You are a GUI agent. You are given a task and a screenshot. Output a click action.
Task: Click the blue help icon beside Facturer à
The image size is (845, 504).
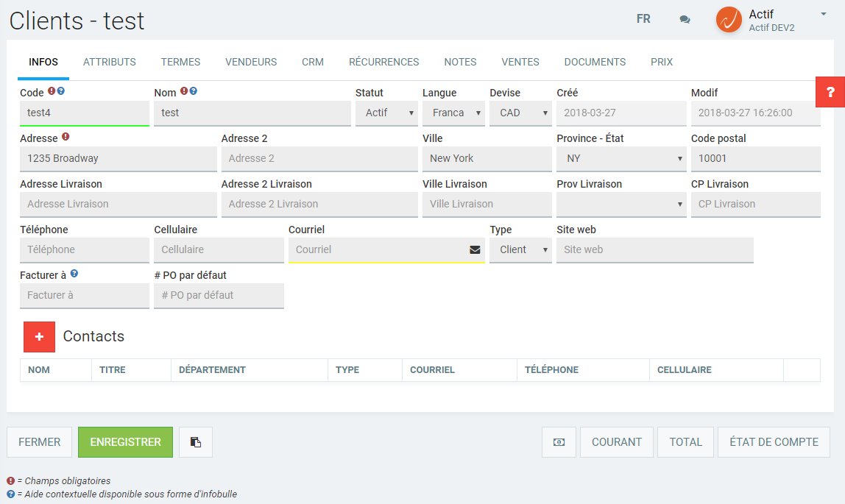pos(74,274)
